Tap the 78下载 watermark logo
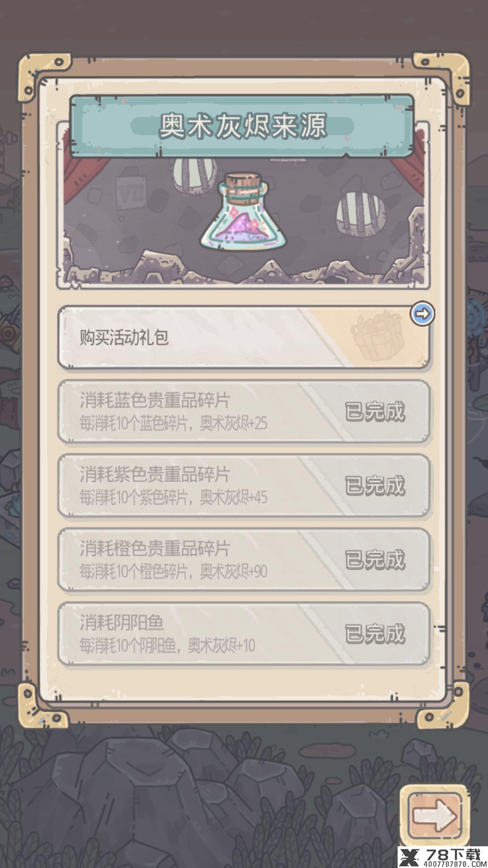This screenshot has height=868, width=488. (443, 857)
